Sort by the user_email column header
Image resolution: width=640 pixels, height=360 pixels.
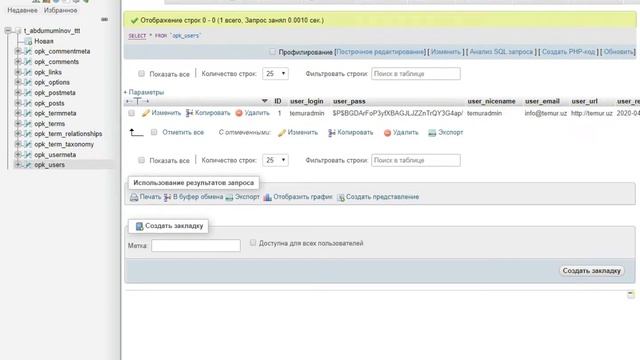pyautogui.click(x=542, y=101)
